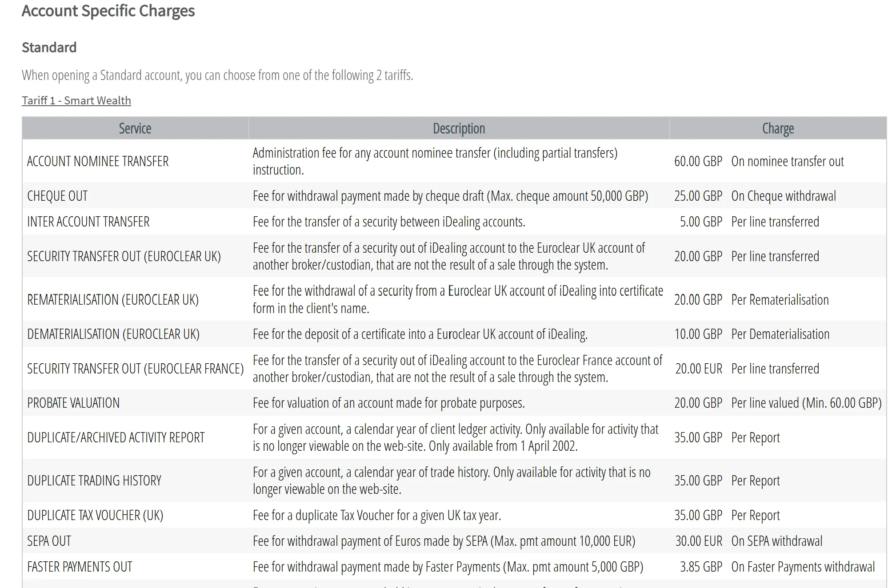Click the Description column header

(x=459, y=128)
